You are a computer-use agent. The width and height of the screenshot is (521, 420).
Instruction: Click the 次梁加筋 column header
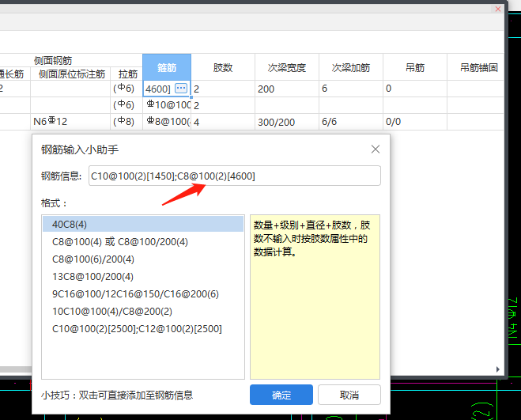click(351, 67)
